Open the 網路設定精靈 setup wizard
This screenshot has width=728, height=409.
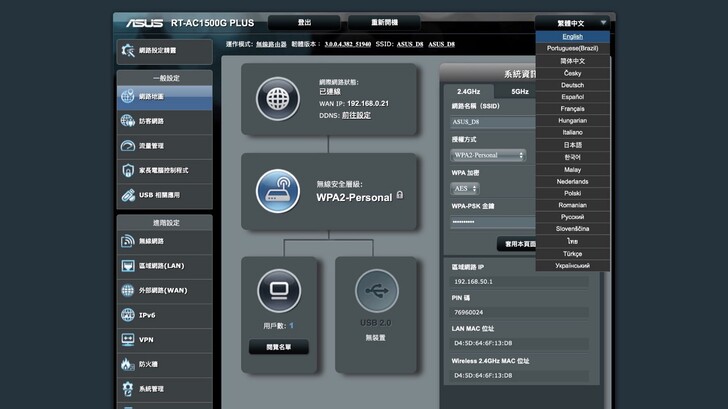(164, 50)
